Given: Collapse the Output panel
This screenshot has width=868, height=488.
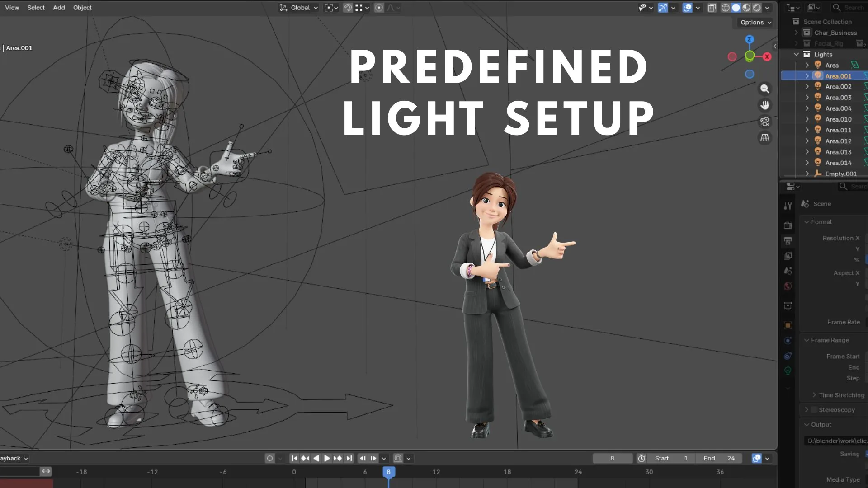Looking at the screenshot, I should (807, 425).
